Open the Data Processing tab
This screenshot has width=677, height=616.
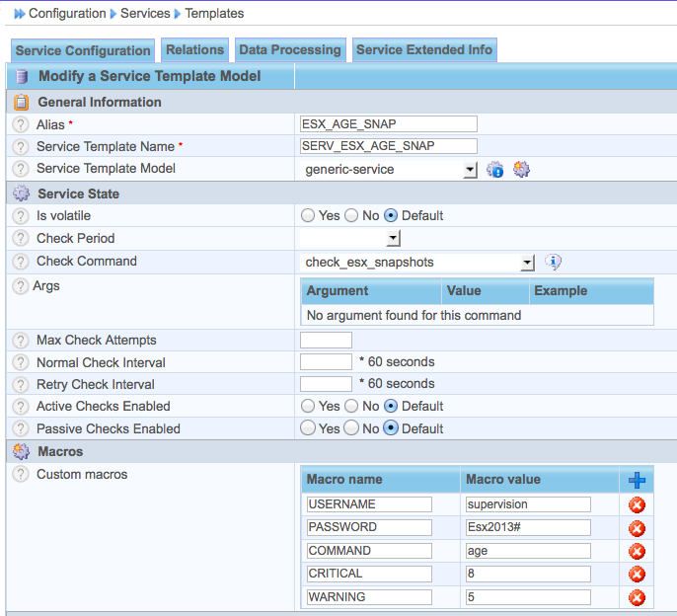click(x=290, y=49)
